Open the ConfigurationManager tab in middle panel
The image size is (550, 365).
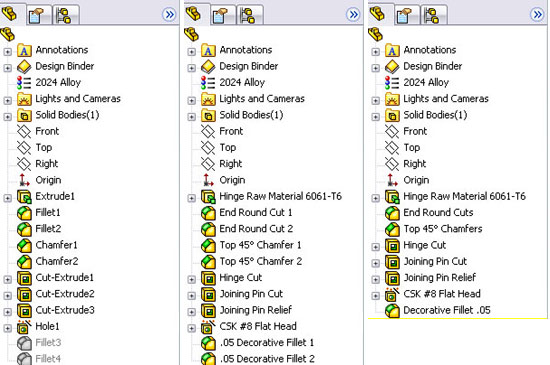(249, 15)
